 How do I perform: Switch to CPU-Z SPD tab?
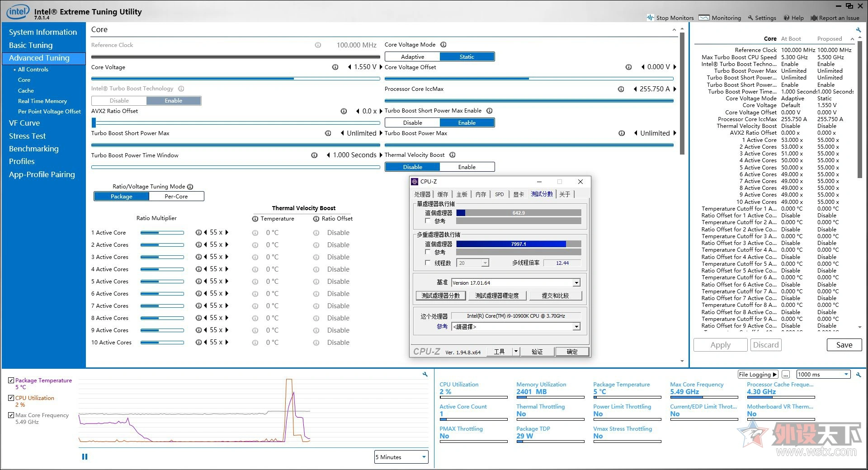pyautogui.click(x=499, y=194)
